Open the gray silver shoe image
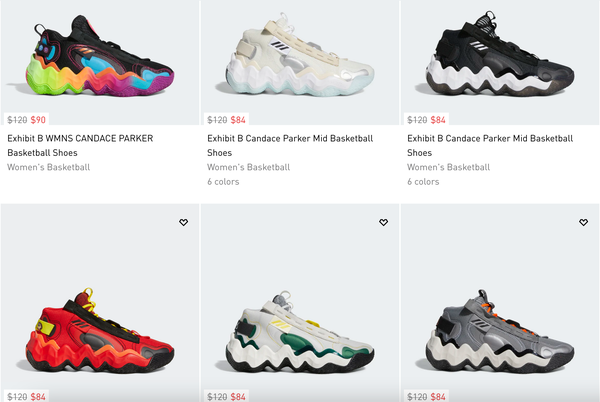 500,332
